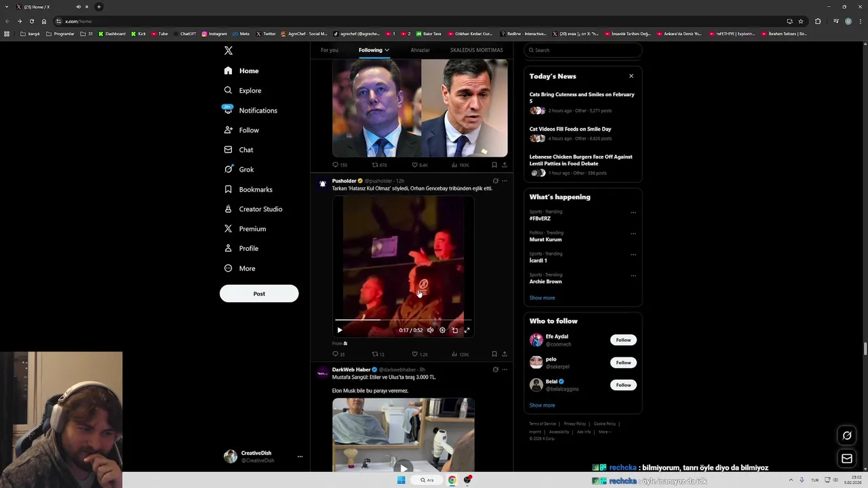Expand the Pusholder video to fullscreen
This screenshot has height=488, width=868.
tap(467, 330)
